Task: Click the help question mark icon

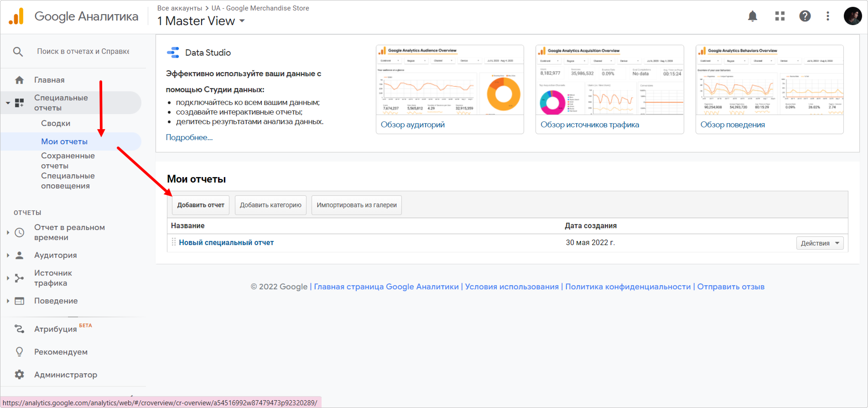Action: point(805,16)
